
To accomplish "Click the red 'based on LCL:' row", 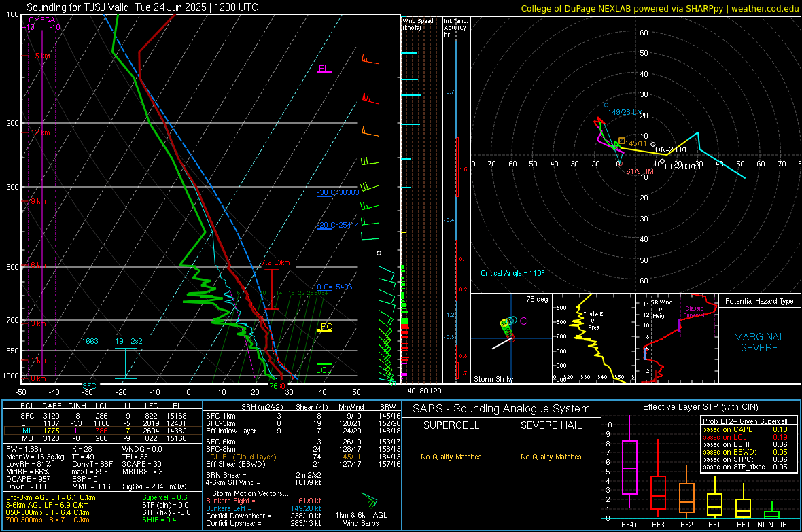I will (x=745, y=437).
